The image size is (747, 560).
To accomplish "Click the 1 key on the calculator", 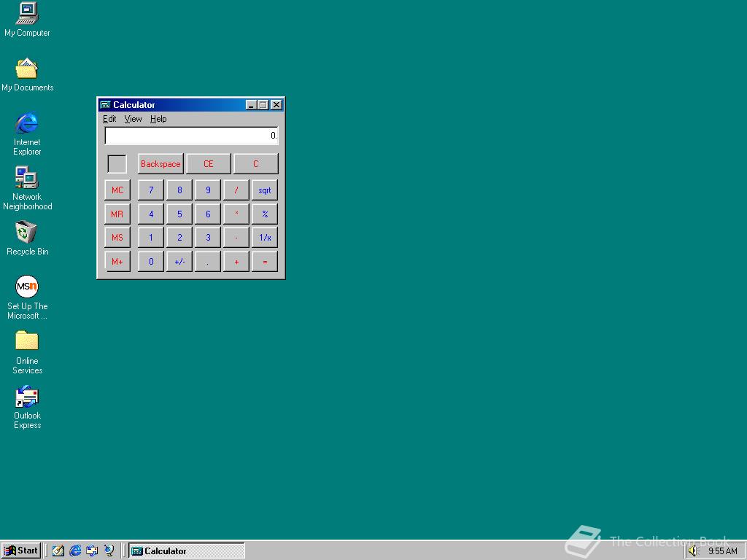I will [x=151, y=237].
